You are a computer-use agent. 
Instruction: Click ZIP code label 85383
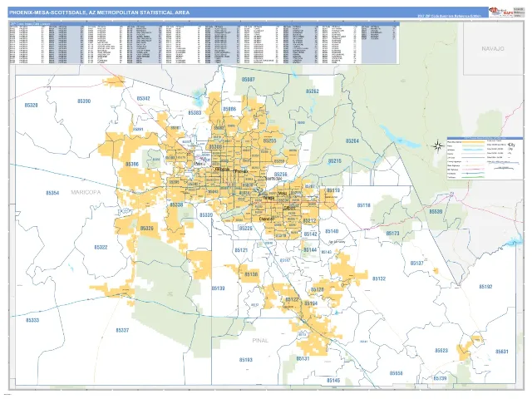(195, 113)
